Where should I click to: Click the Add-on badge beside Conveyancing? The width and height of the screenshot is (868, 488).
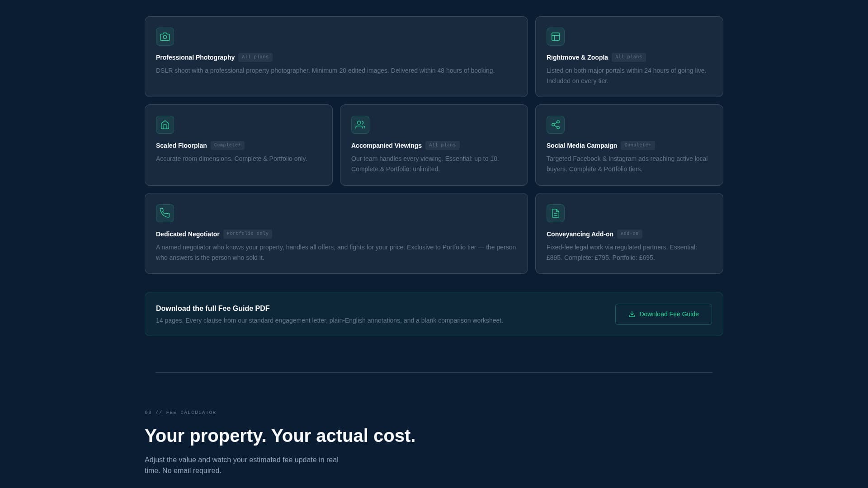[630, 234]
